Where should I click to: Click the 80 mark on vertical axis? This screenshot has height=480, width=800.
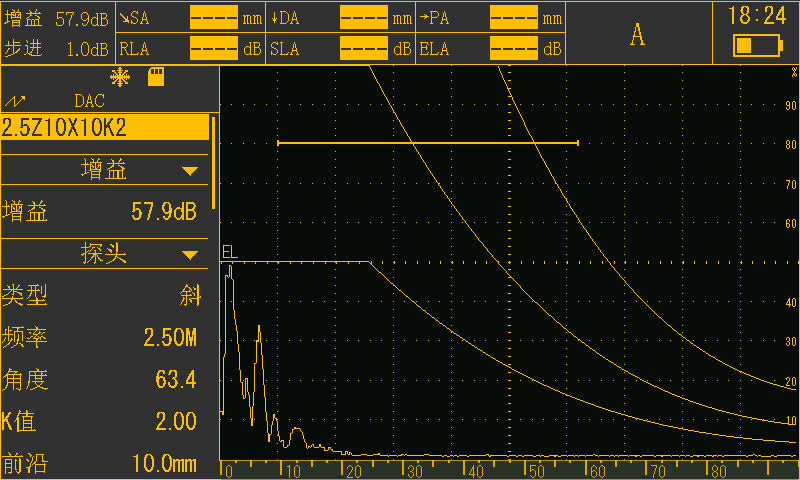tap(791, 145)
